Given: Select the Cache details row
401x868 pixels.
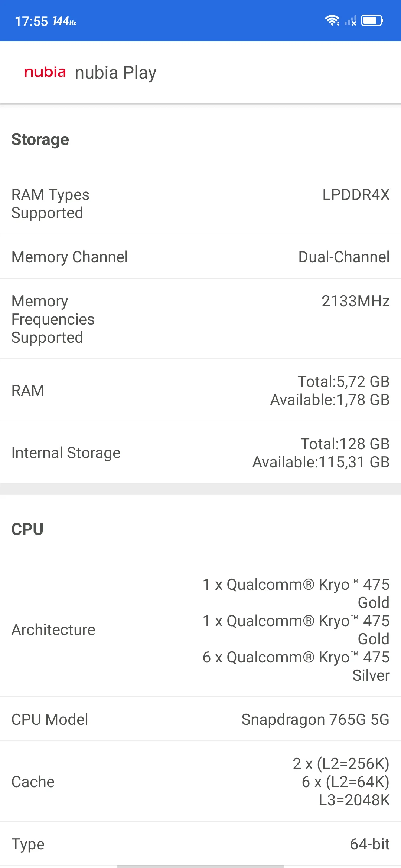Looking at the screenshot, I should [x=200, y=782].
